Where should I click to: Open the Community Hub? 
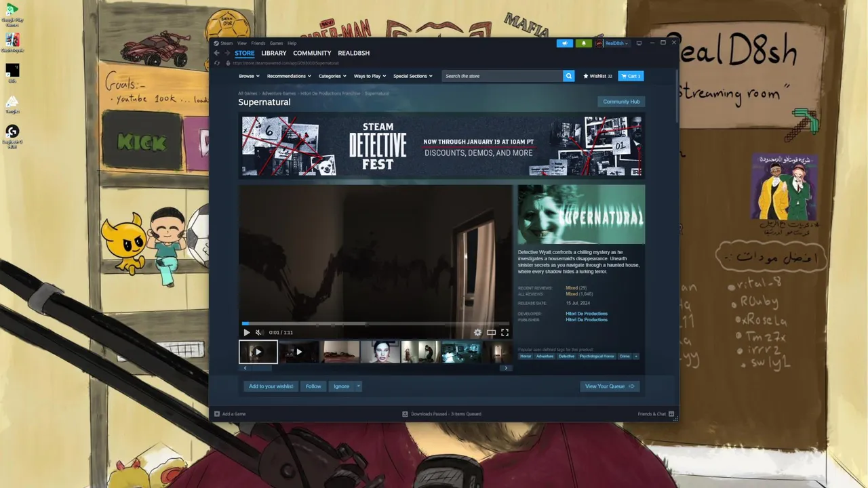pos(621,102)
